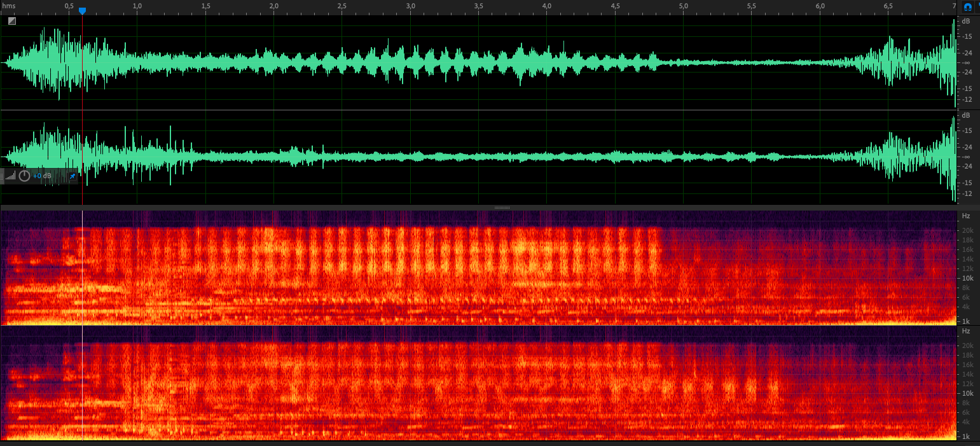Click the volume bars icon in the HUD
The width and height of the screenshot is (980, 446).
[10, 176]
